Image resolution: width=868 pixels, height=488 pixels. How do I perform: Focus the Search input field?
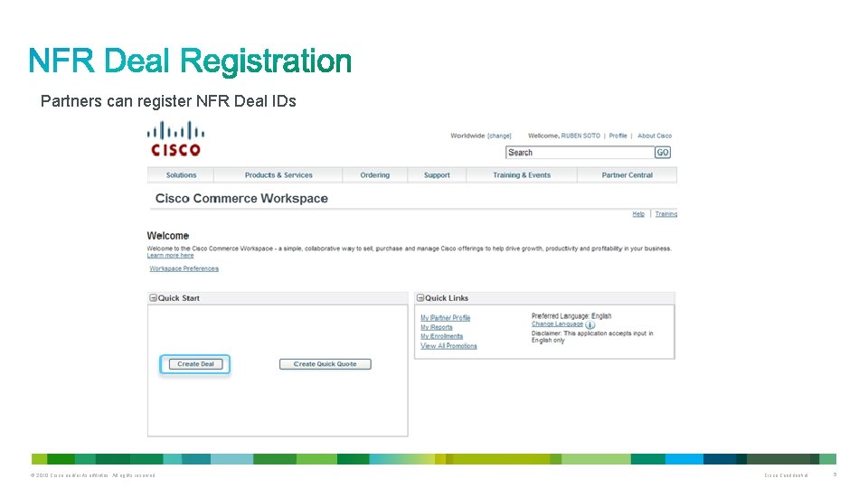[580, 152]
